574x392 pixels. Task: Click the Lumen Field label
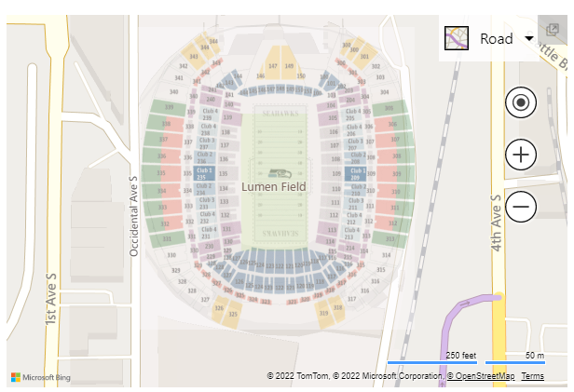tap(273, 187)
